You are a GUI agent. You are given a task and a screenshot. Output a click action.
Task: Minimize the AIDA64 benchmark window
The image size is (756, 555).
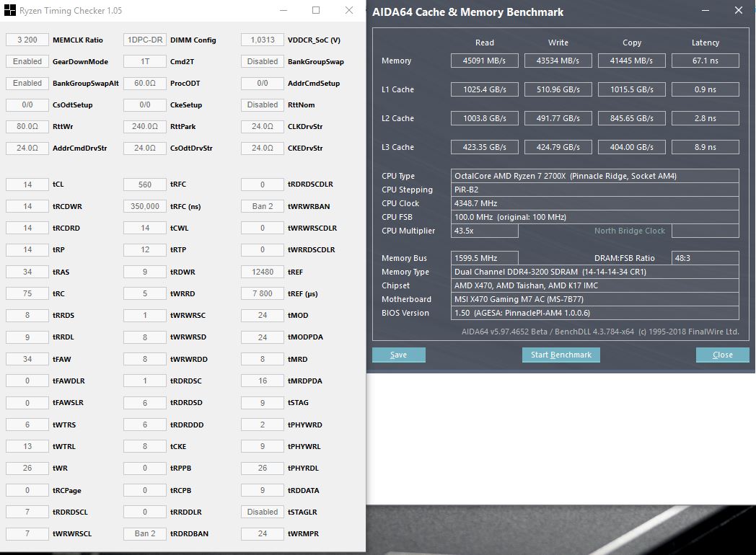706,10
